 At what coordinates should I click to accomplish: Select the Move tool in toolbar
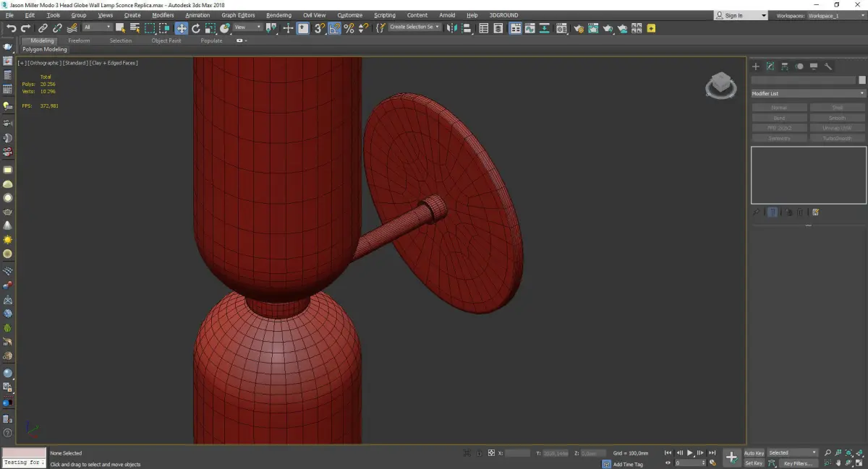pyautogui.click(x=181, y=28)
